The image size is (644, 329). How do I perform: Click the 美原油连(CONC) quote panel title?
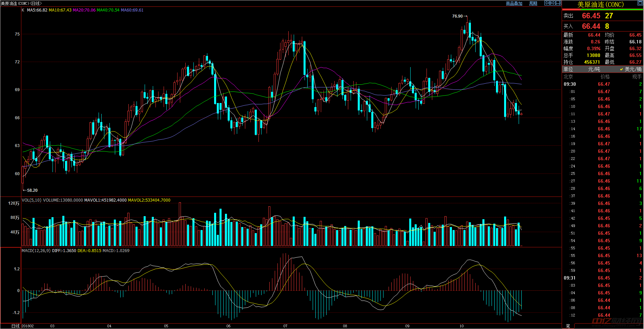click(600, 4)
